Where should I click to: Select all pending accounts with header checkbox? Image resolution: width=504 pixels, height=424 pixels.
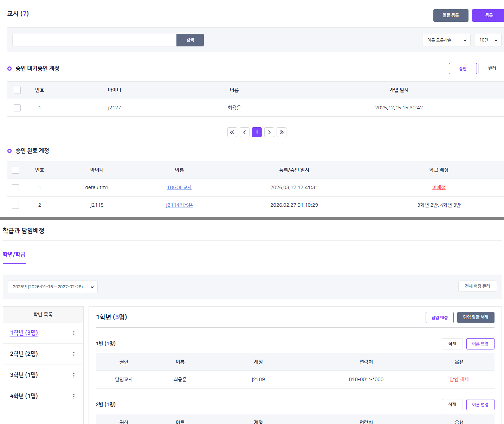17,90
